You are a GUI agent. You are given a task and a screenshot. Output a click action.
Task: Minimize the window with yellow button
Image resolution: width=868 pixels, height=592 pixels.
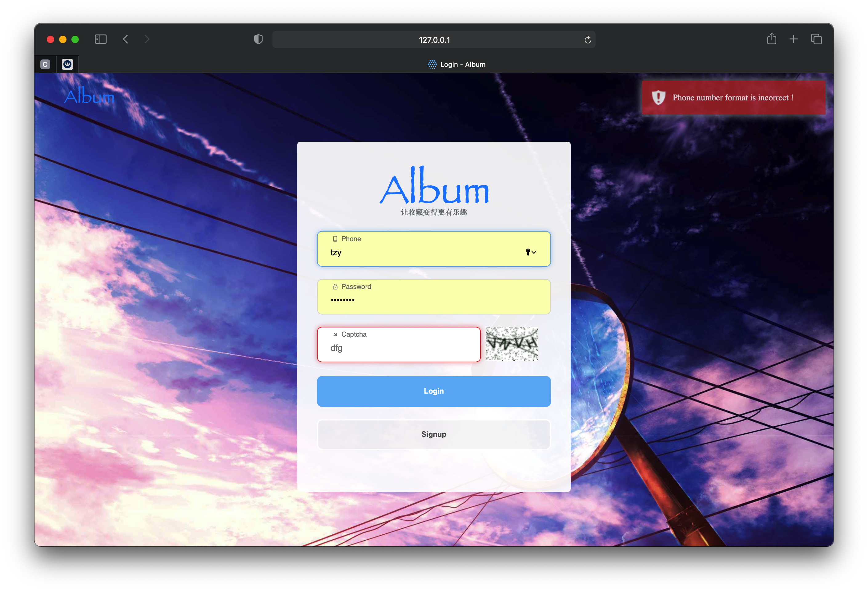tap(63, 39)
